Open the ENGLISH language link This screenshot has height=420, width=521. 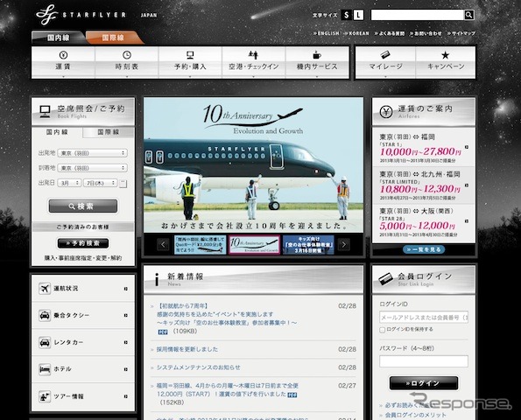click(326, 33)
